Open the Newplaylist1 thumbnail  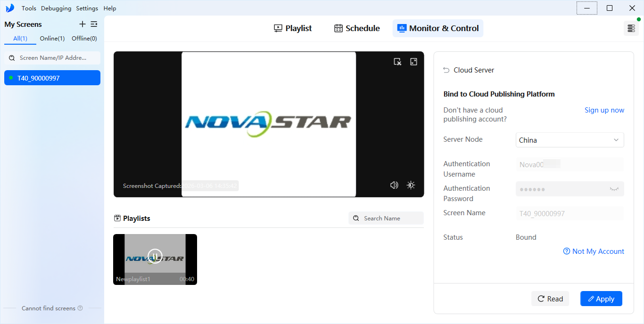click(x=155, y=259)
